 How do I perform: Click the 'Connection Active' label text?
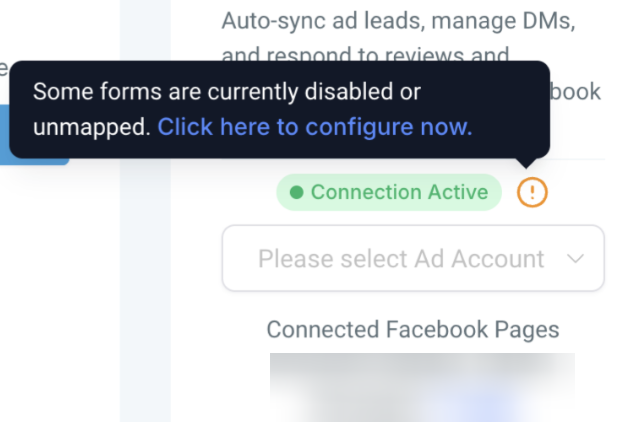point(399,192)
